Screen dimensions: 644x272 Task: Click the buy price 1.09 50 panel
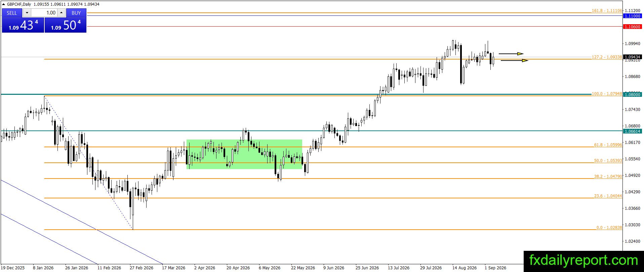(x=66, y=25)
